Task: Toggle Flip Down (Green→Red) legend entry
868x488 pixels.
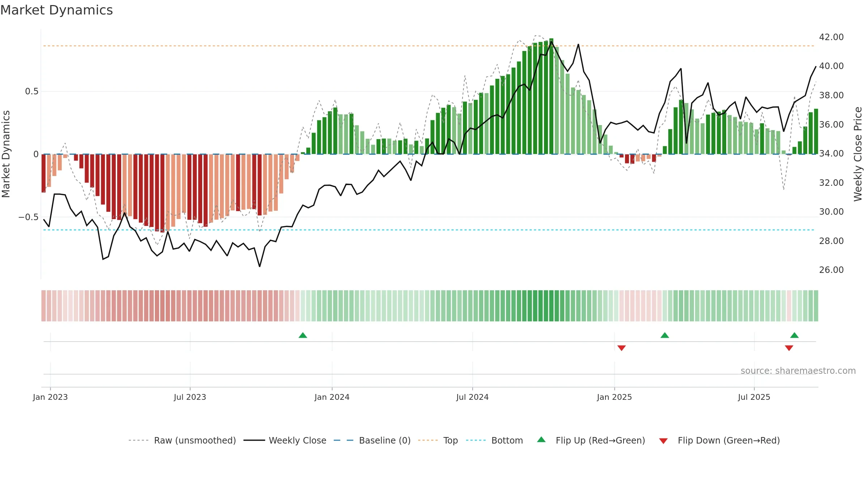Action: (719, 440)
